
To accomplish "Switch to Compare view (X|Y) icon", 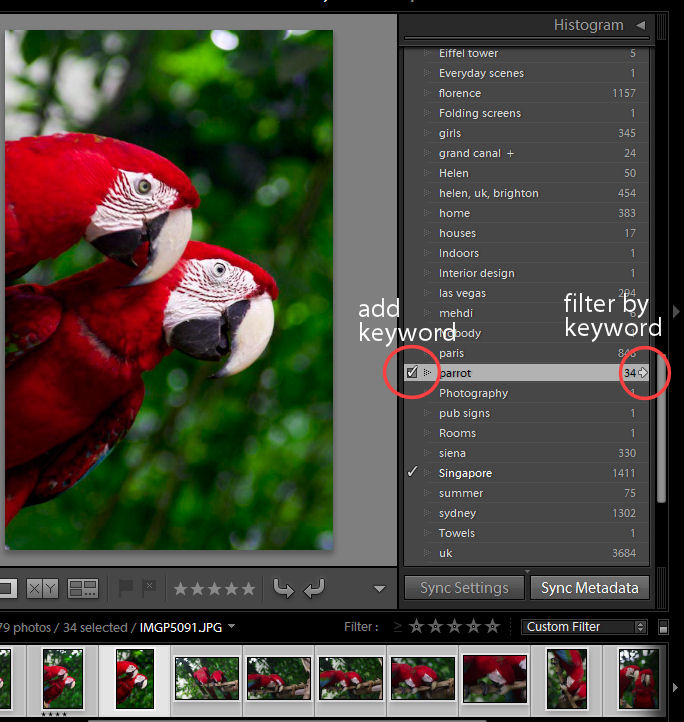I will 42,588.
